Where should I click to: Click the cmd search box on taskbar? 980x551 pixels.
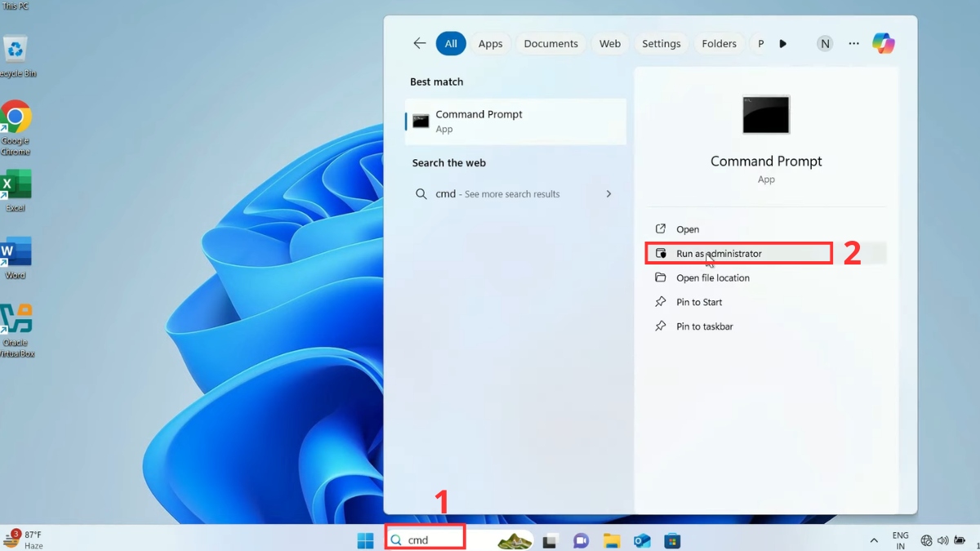point(425,538)
